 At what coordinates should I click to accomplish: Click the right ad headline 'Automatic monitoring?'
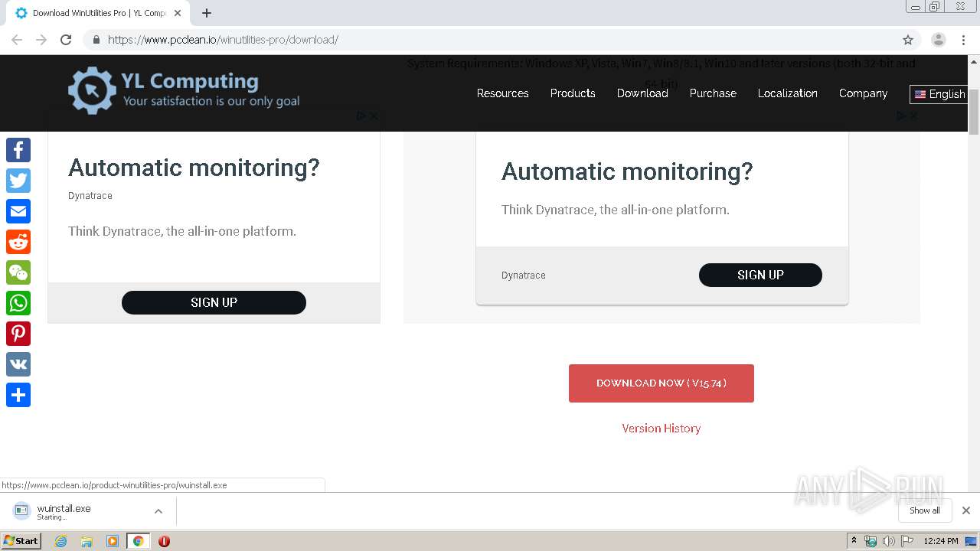[627, 171]
